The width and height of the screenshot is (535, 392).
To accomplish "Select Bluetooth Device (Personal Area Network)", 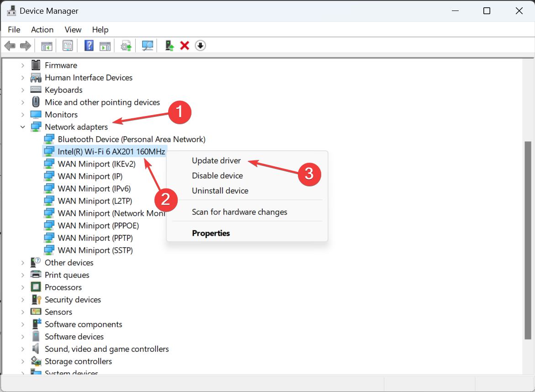I will 132,139.
